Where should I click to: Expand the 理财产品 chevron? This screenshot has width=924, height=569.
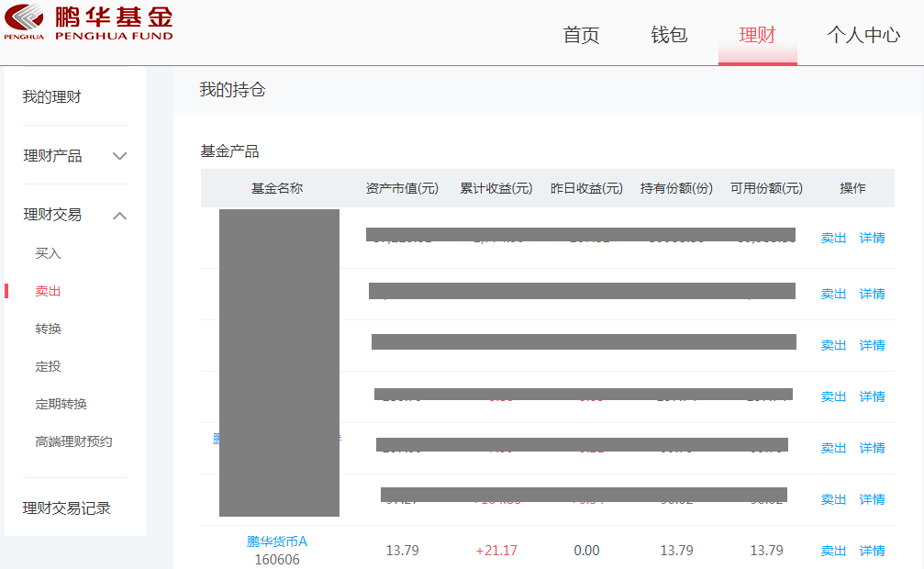point(119,156)
